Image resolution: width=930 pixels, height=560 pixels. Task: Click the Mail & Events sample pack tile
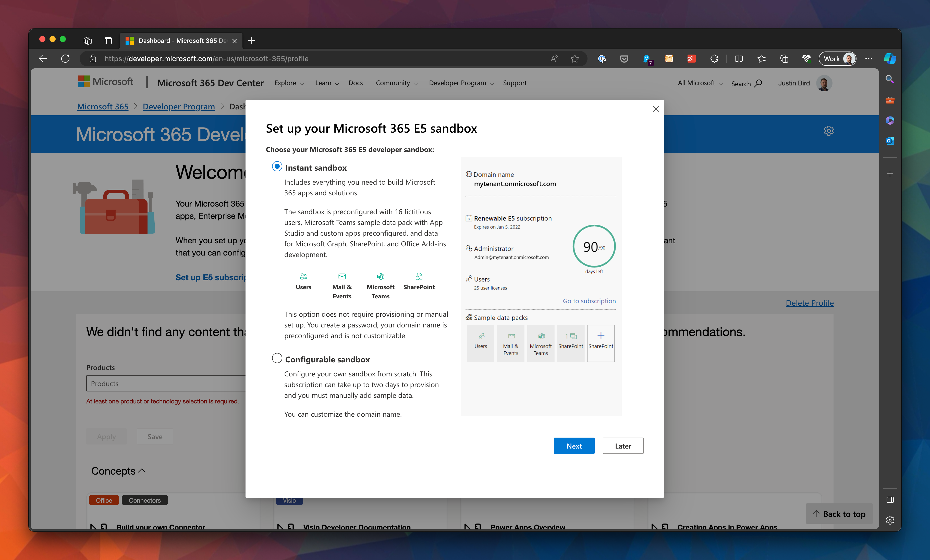[x=511, y=343]
